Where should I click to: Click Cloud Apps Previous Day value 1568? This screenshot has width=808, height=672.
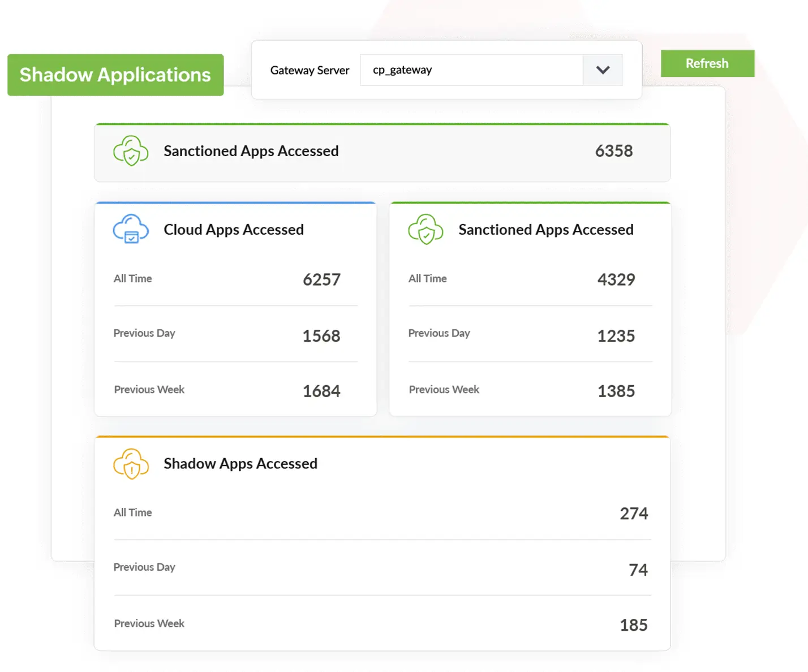321,336
